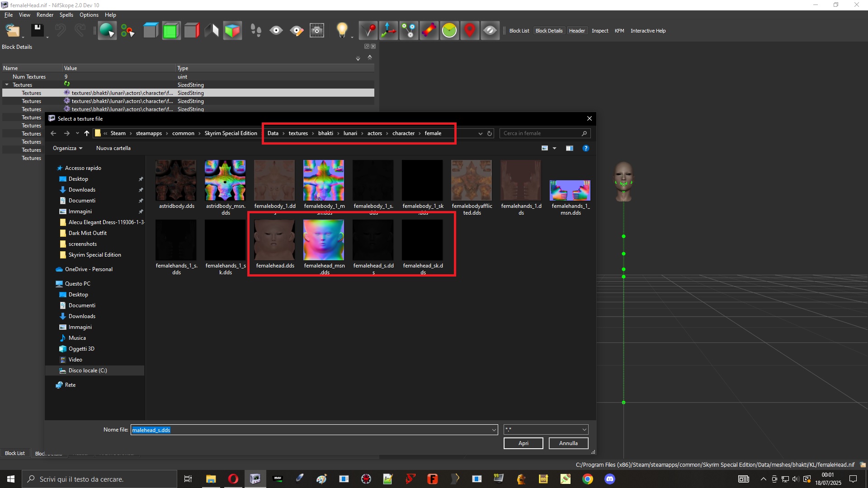Toggle the show axes arrows icon
868x488 pixels.
[388, 31]
